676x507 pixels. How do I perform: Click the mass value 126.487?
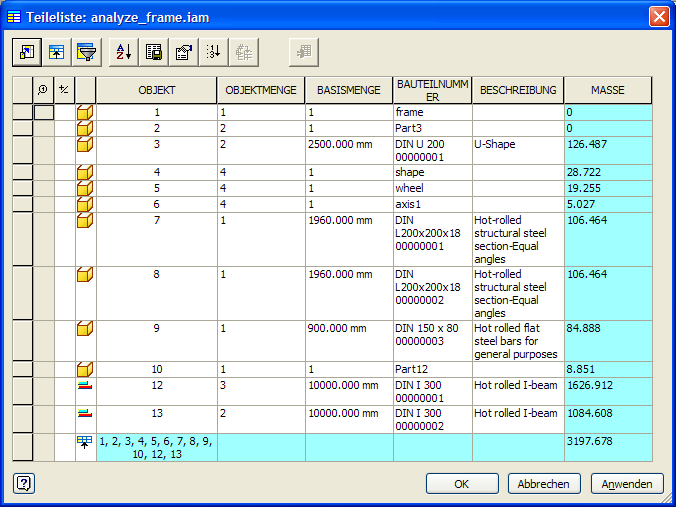click(x=608, y=150)
